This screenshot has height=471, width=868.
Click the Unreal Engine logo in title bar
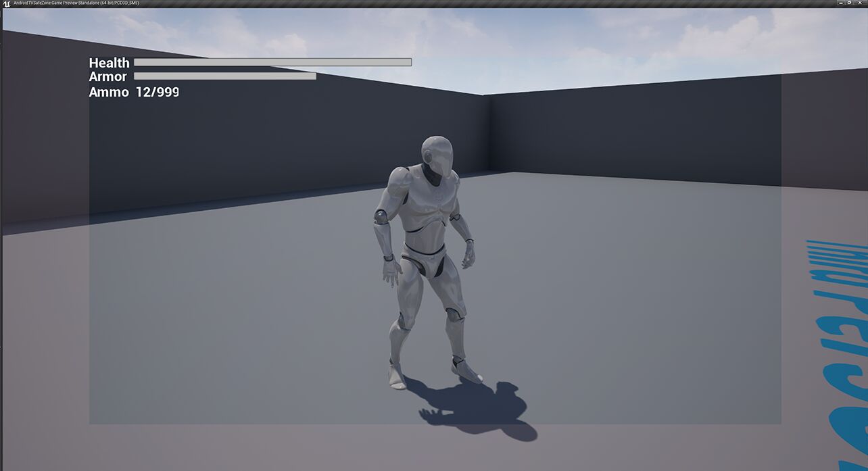click(x=6, y=3)
